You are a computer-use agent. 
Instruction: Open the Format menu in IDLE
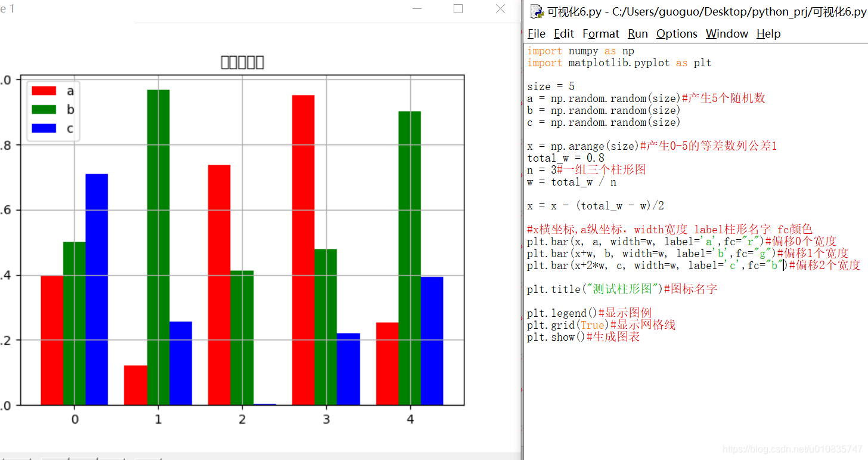(601, 34)
